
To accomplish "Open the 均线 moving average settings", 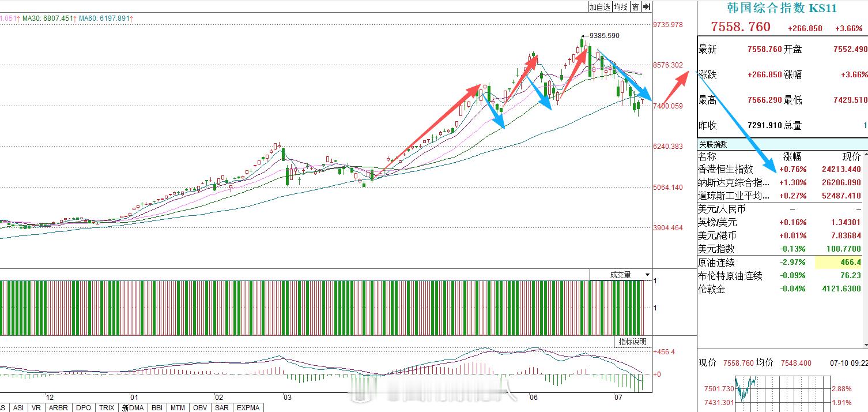I will 620,7.
